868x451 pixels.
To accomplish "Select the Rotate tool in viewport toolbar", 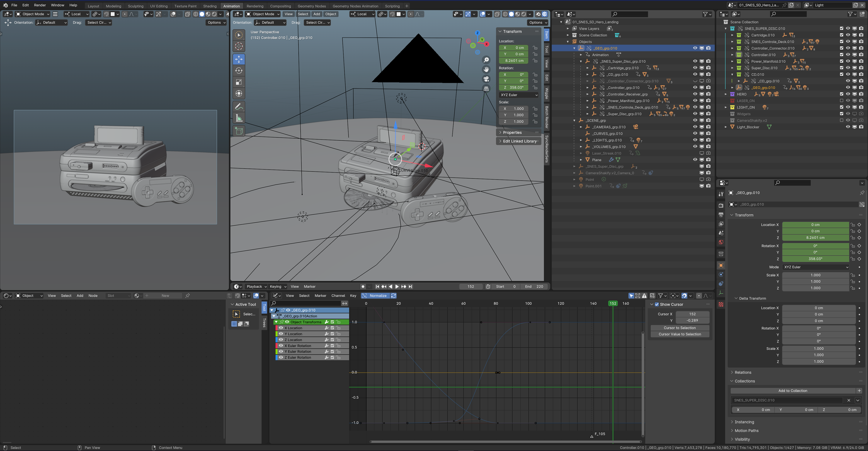I will click(x=238, y=71).
